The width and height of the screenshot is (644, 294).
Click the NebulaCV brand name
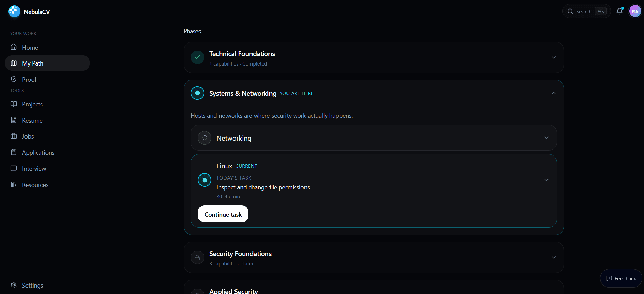(37, 12)
